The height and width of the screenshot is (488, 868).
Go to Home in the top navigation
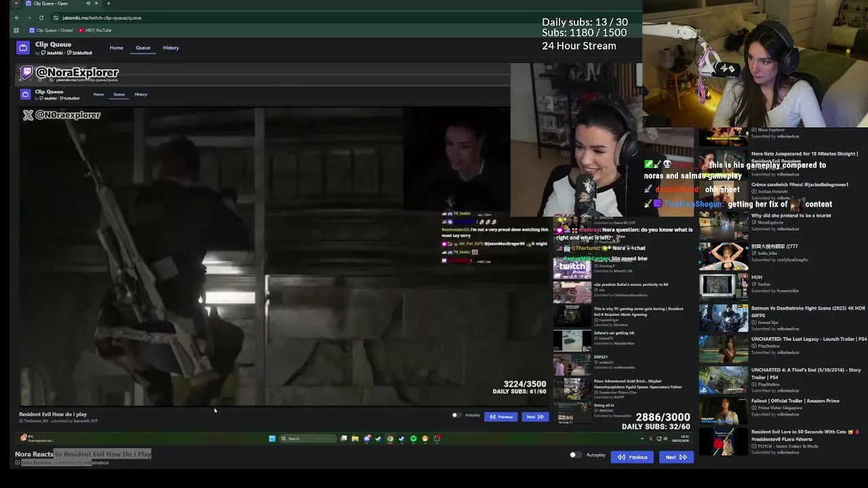pyautogui.click(x=117, y=48)
